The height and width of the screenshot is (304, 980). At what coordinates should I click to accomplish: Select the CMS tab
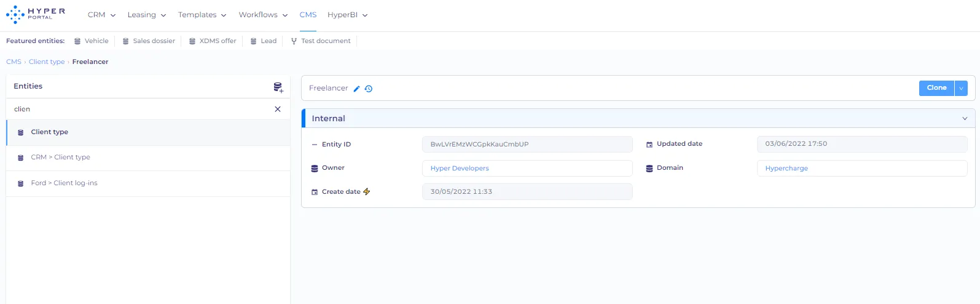coord(308,15)
